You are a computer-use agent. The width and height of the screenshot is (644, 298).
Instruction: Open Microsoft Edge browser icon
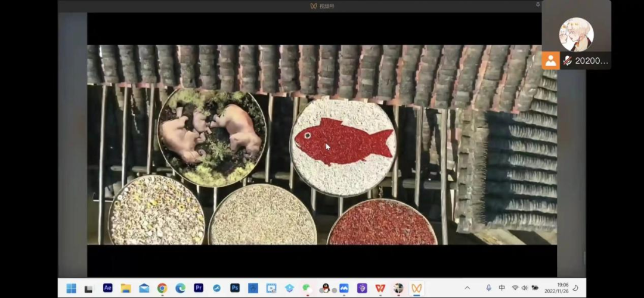tap(180, 288)
